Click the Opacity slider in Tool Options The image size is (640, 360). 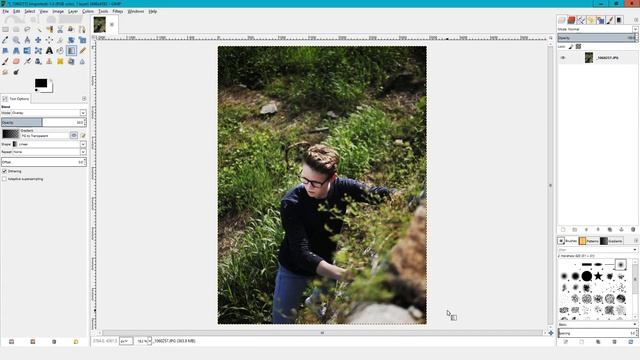tap(44, 122)
